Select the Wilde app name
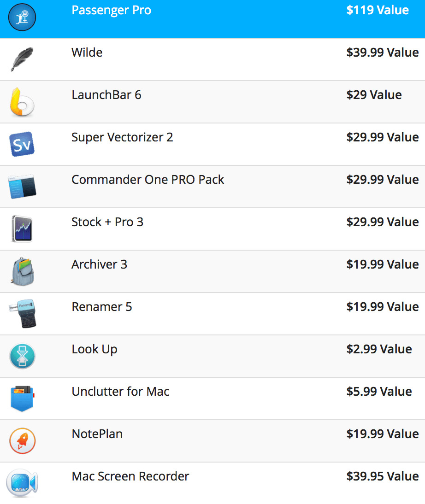This screenshot has height=504, width=425. [x=87, y=53]
